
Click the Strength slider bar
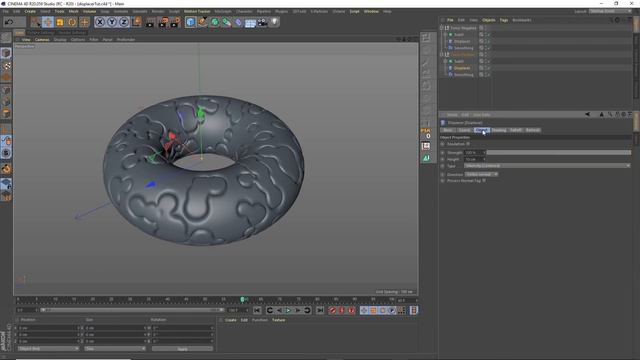pos(559,152)
